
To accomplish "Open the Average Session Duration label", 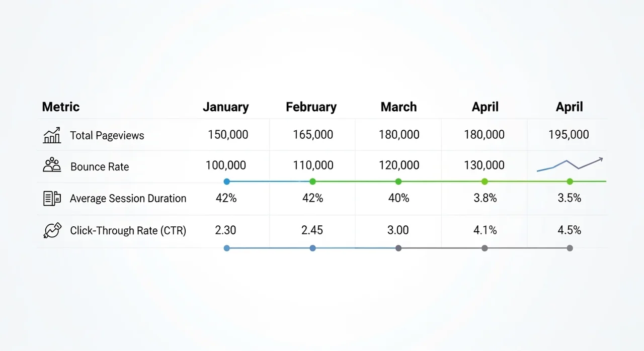I will click(128, 199).
